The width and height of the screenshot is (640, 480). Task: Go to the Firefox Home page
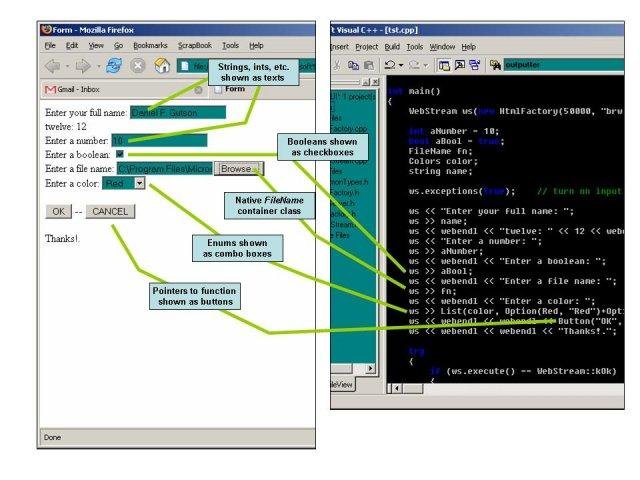point(162,65)
